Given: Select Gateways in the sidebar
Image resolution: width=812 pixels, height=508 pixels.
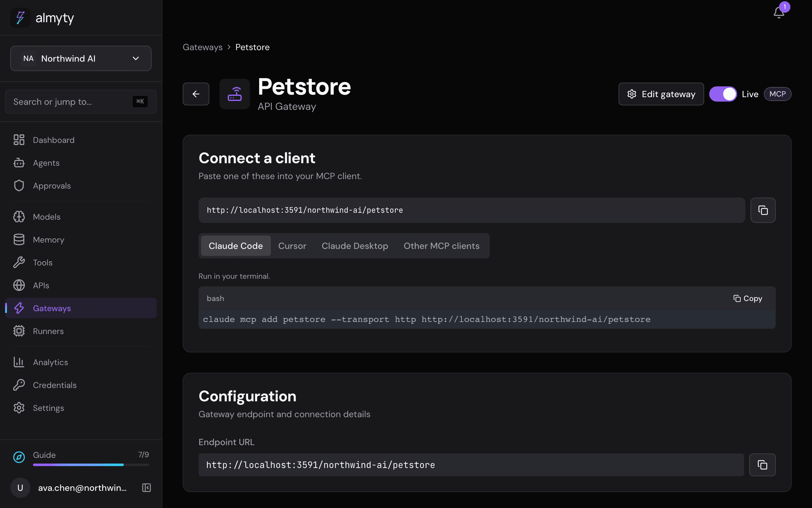Looking at the screenshot, I should tap(81, 308).
